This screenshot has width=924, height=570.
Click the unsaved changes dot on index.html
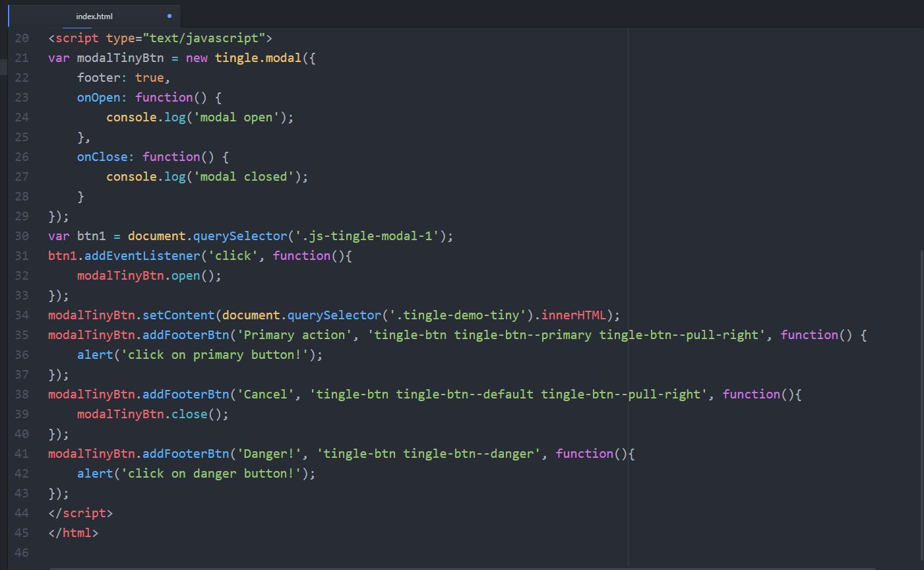[x=169, y=15]
